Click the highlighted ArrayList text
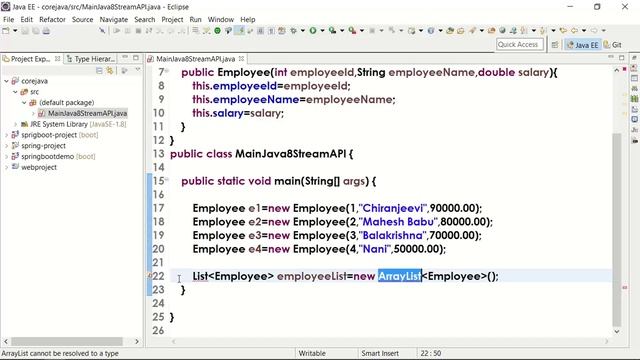640x360 pixels. click(x=399, y=276)
